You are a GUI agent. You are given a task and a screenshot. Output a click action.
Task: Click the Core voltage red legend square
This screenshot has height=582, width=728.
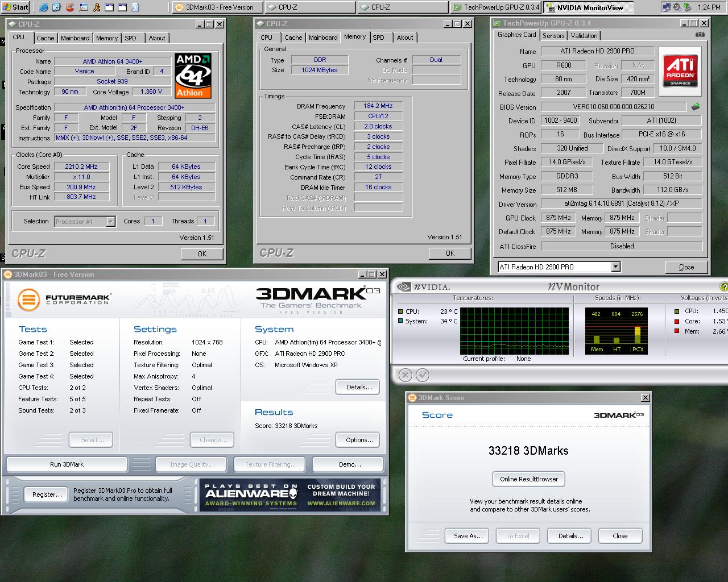pyautogui.click(x=677, y=321)
